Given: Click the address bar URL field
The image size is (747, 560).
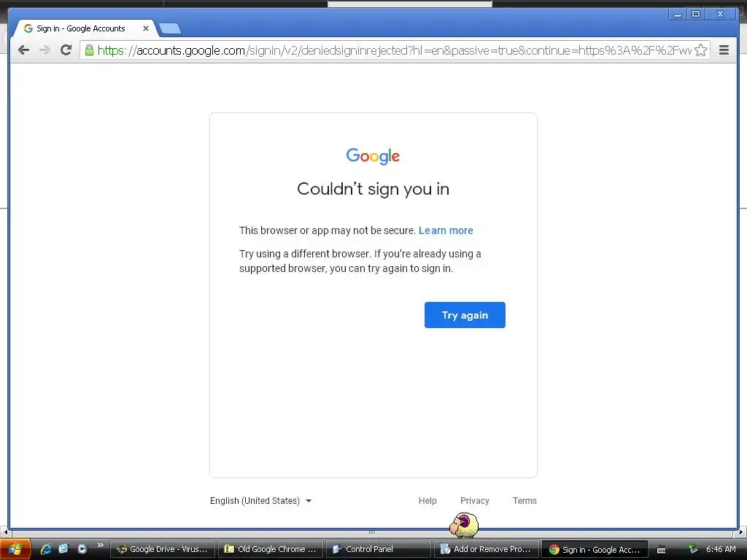Looking at the screenshot, I should (395, 50).
